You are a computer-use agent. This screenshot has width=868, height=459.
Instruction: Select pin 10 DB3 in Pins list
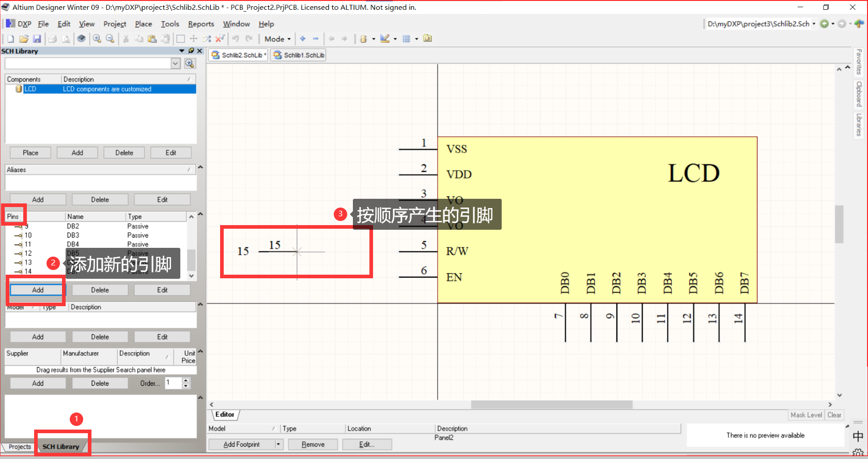[97, 235]
